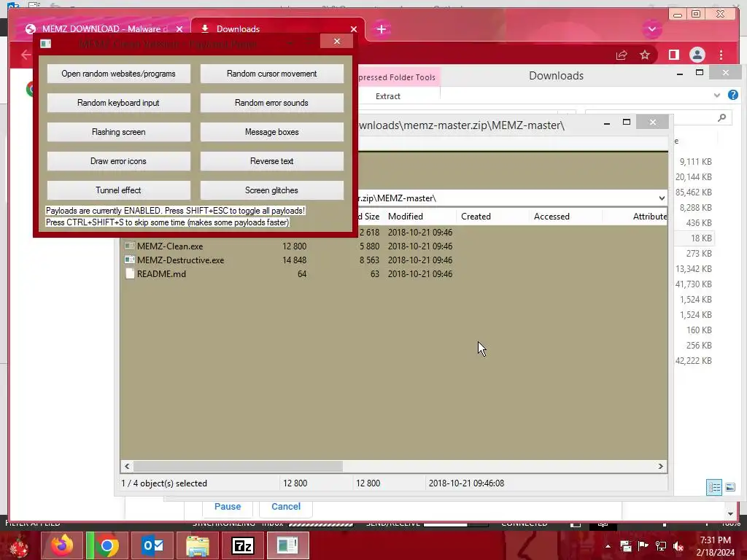Show hidden tray icons arrow
The image size is (747, 560).
click(x=608, y=546)
